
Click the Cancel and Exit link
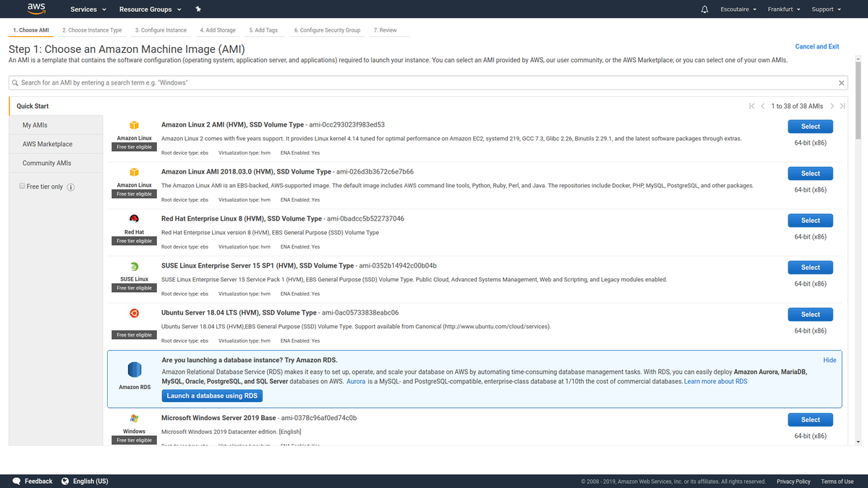pos(817,46)
